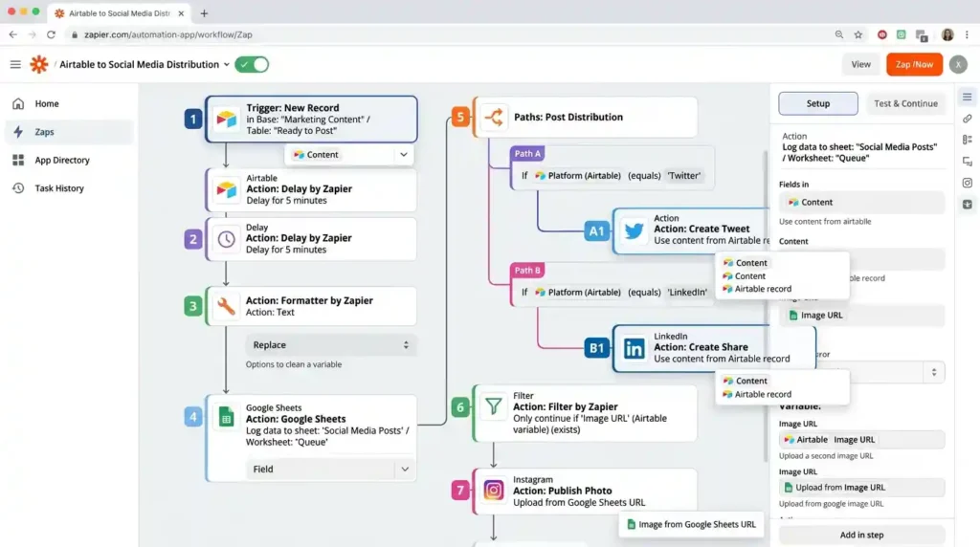The image size is (980, 547).
Task: Reload the page in browser
Action: coord(52,35)
